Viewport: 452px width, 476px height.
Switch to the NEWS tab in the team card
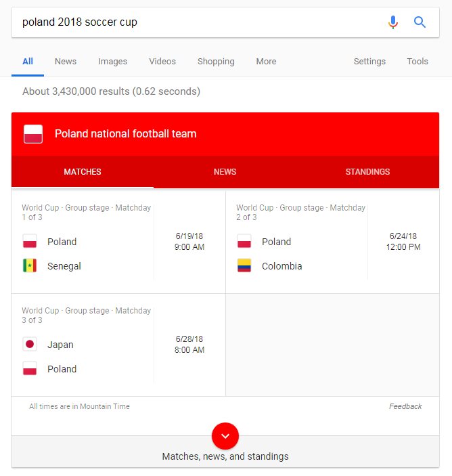[x=225, y=172]
